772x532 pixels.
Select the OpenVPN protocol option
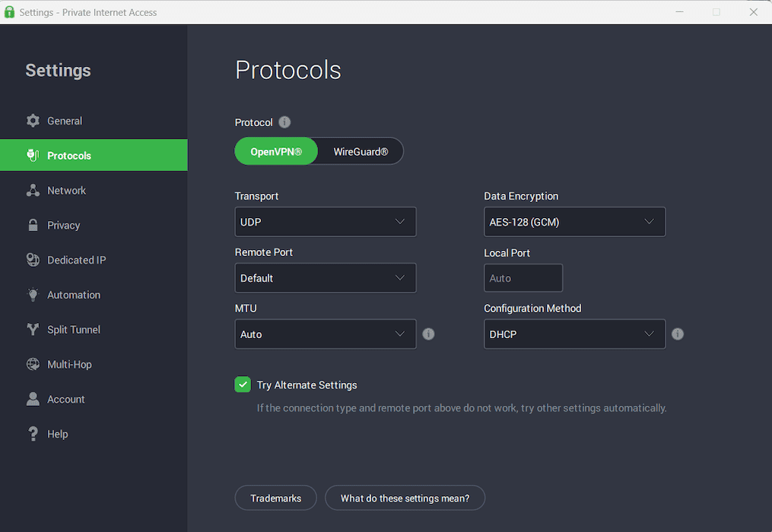(x=276, y=151)
